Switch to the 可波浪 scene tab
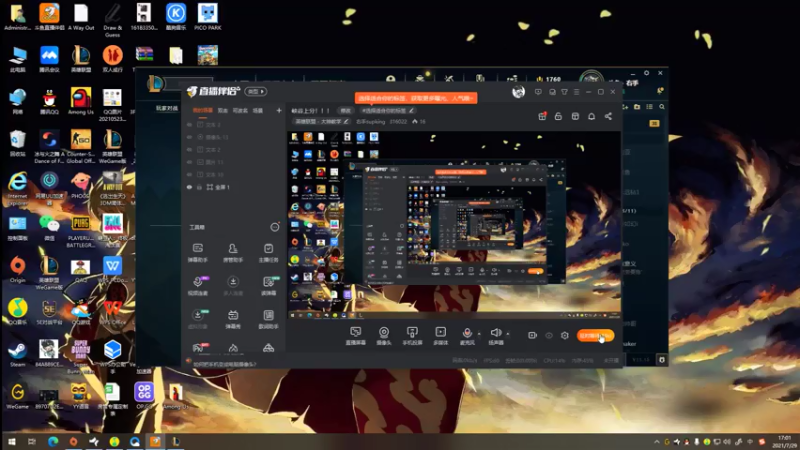The height and width of the screenshot is (450, 800). tap(240, 110)
